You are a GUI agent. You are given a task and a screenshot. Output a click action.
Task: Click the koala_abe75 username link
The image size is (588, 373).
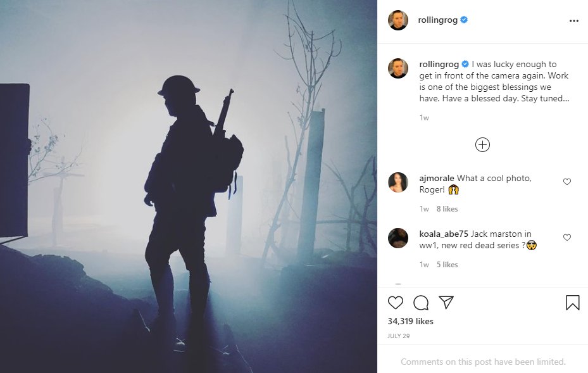(444, 234)
